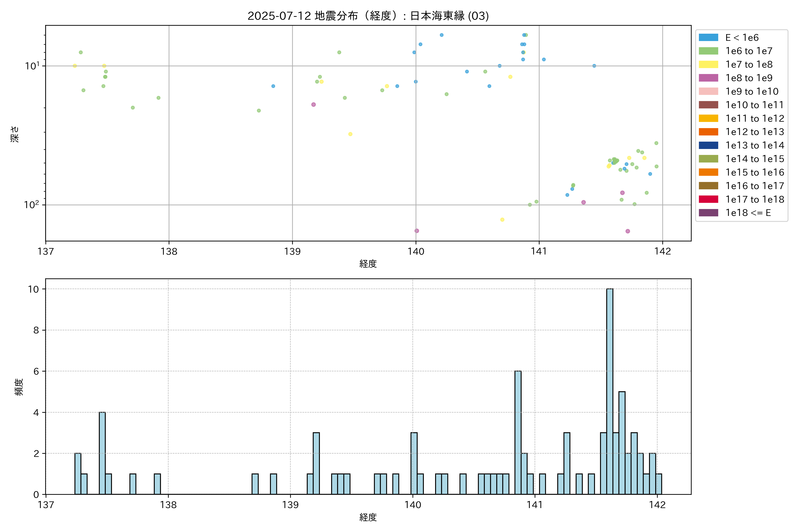
Task: Click the scatter plot 経度 x-axis label
Action: pyautogui.click(x=368, y=264)
